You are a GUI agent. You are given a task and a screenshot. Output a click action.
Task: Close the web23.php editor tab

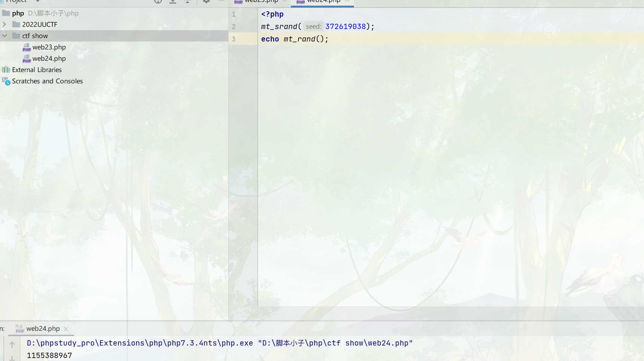click(x=285, y=1)
